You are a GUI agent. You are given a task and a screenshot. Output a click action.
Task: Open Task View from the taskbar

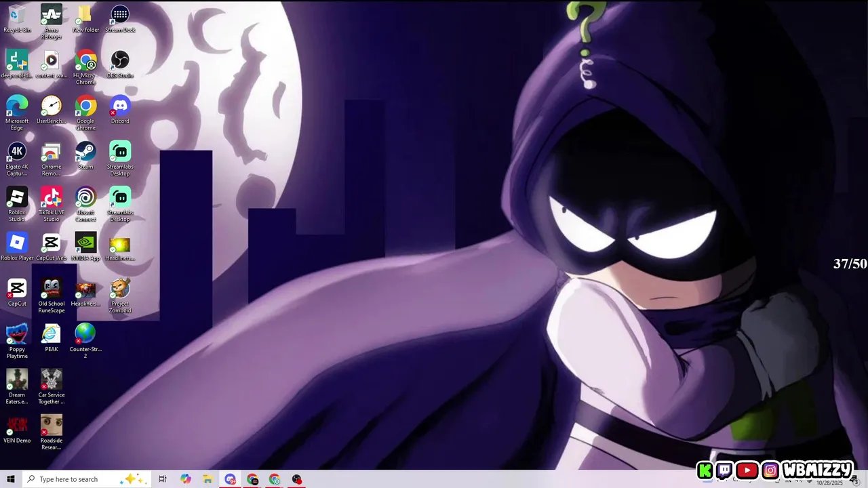point(163,479)
